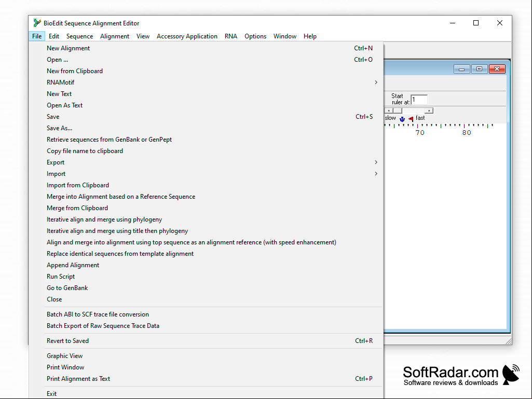Select Merge from Clipboard
This screenshot has width=532, height=399.
(206, 208)
